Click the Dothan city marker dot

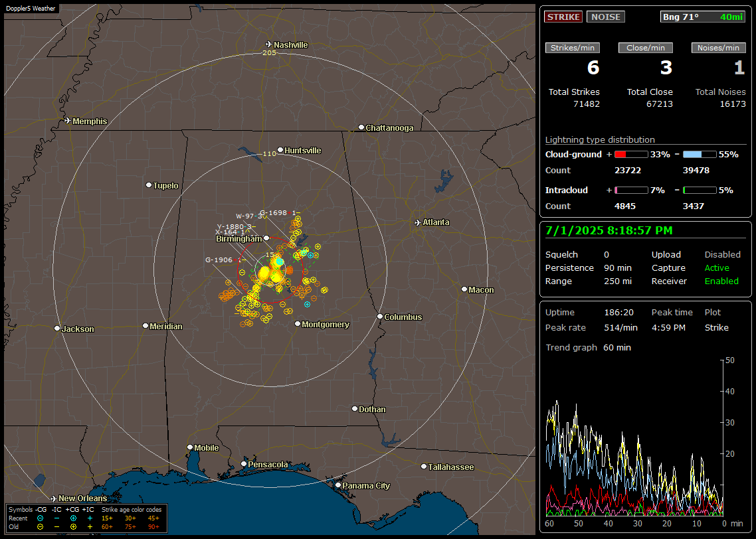pyautogui.click(x=354, y=408)
